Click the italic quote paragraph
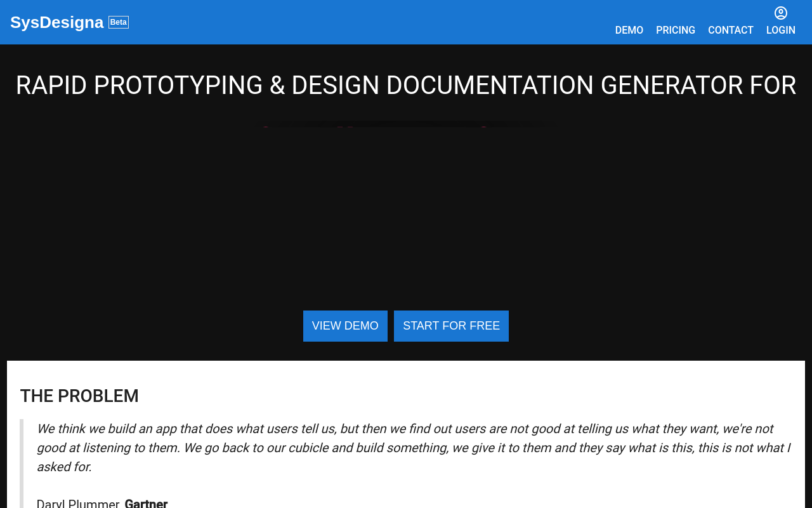The height and width of the screenshot is (508, 812). coord(406,448)
